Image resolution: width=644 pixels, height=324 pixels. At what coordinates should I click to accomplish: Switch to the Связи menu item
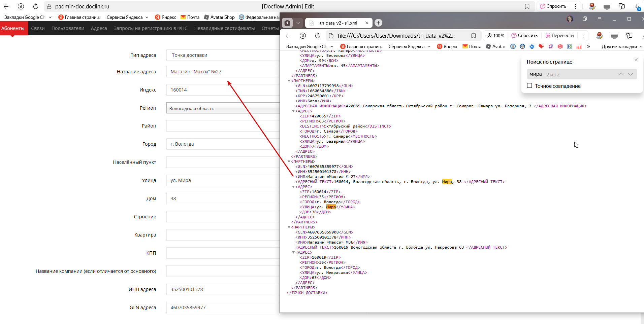pos(38,28)
